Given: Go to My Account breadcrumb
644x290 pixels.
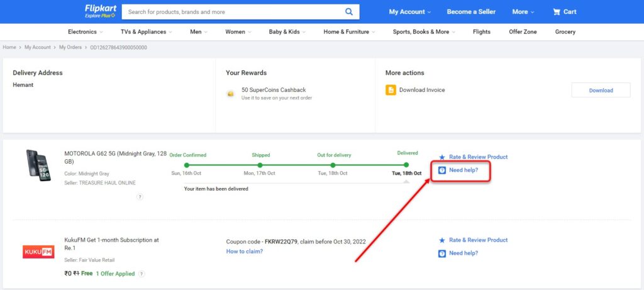Looking at the screenshot, I should click(x=37, y=47).
